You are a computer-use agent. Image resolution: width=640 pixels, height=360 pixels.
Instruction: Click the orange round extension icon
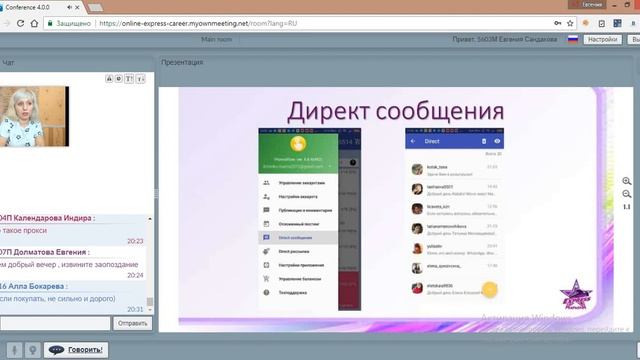pos(586,23)
